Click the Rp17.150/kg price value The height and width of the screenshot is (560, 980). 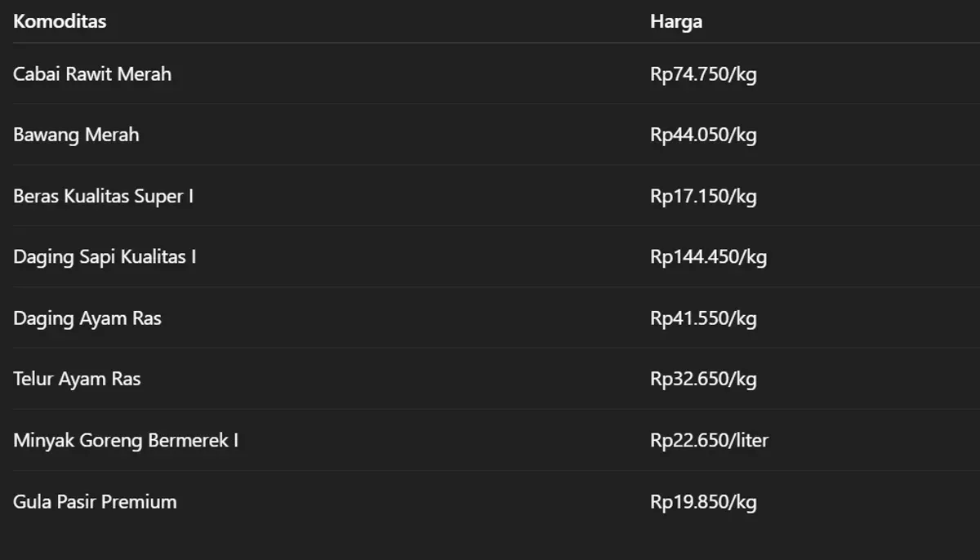pos(703,196)
